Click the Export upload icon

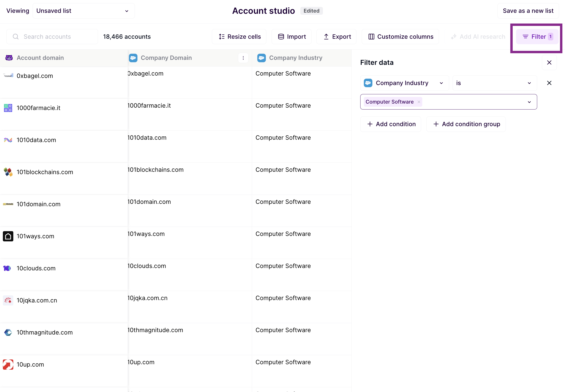(326, 36)
